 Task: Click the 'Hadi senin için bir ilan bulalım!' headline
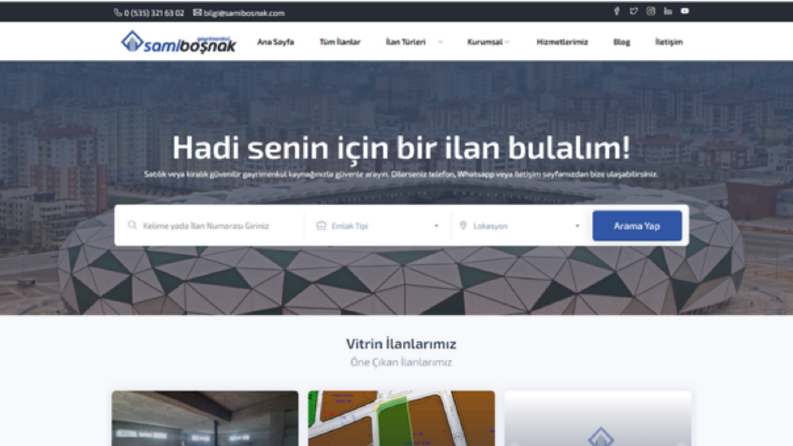[401, 148]
